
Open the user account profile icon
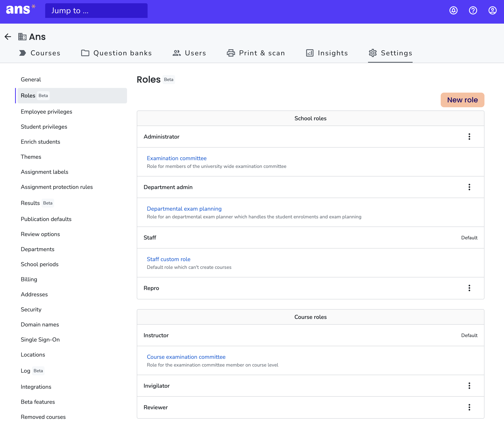pyautogui.click(x=492, y=10)
